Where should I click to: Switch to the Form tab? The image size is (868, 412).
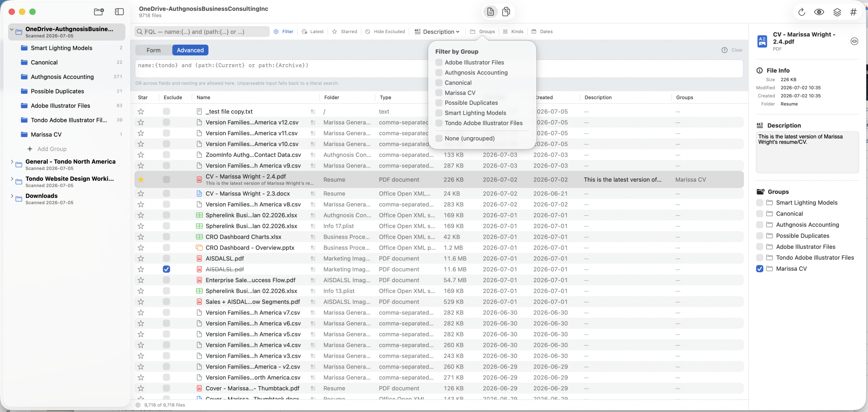click(x=154, y=50)
